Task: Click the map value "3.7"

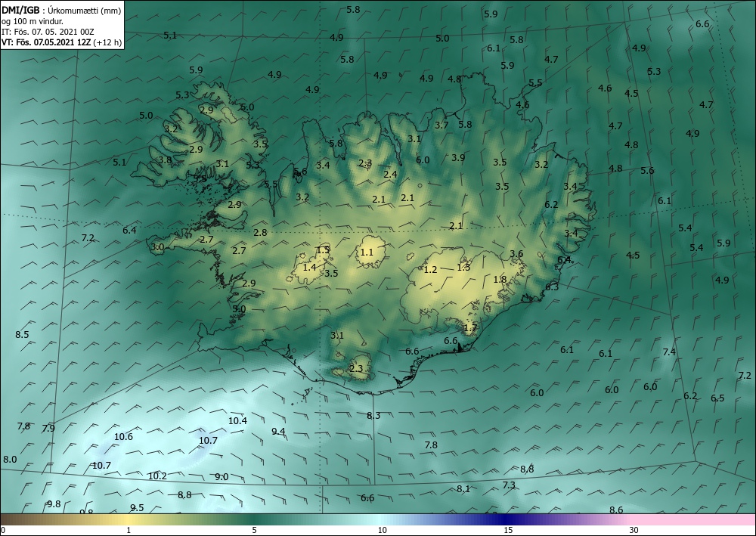Action: coord(442,125)
